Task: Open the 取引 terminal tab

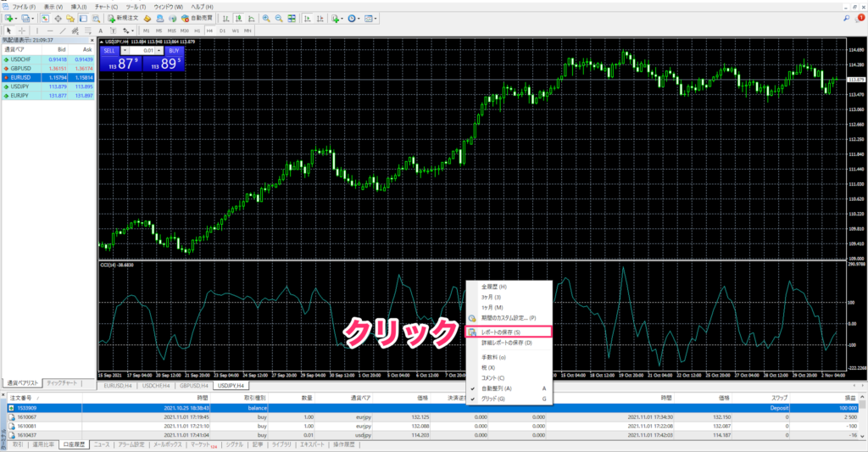Action: pos(18,445)
